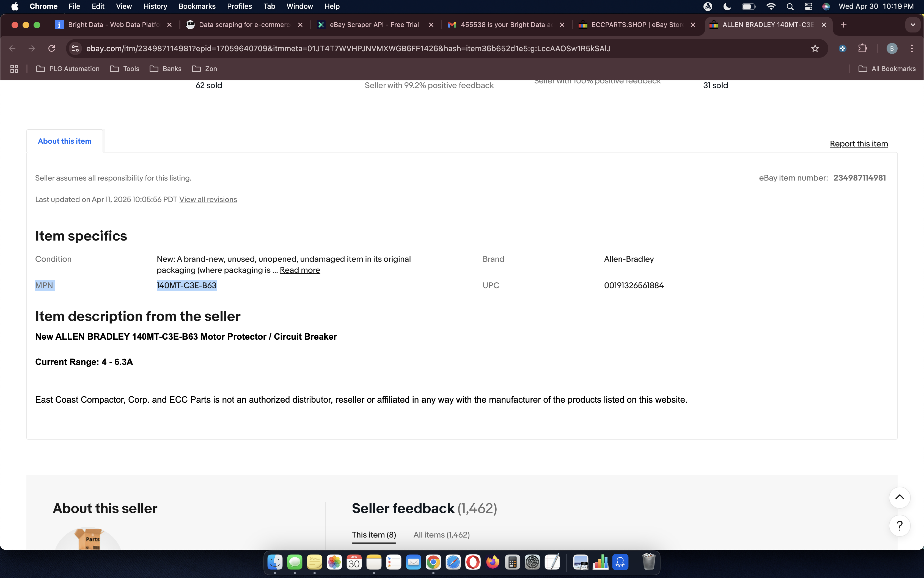This screenshot has width=924, height=578.
Task: Click View all revisions link
Action: (208, 200)
